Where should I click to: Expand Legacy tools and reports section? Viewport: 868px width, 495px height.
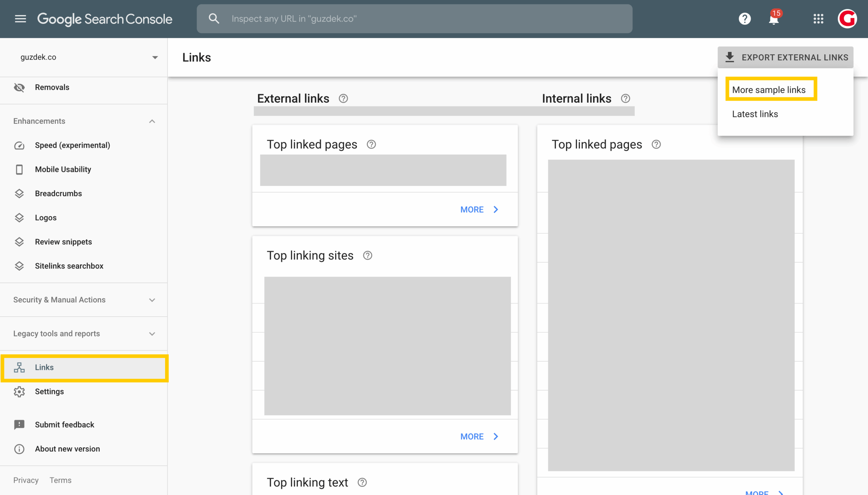[x=152, y=334]
